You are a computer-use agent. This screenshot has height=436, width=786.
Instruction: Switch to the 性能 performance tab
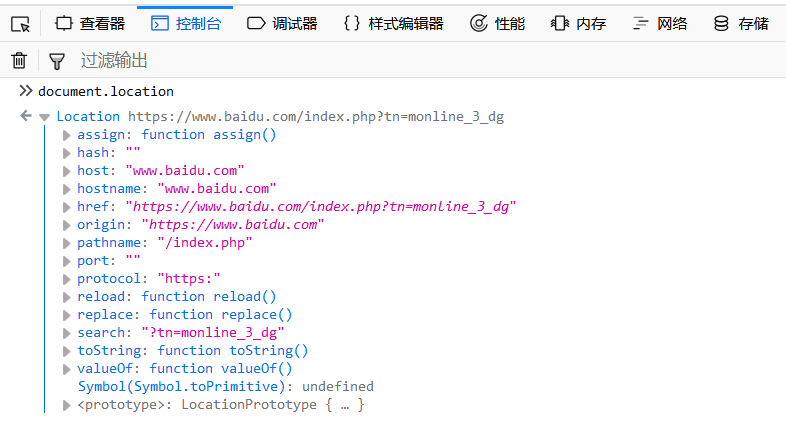498,24
